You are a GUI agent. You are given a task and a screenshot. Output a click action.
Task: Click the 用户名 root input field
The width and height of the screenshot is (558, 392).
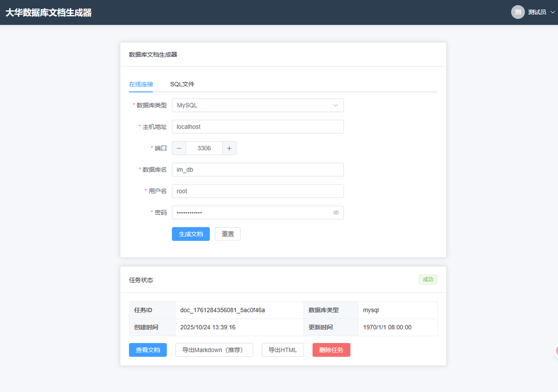tap(258, 191)
